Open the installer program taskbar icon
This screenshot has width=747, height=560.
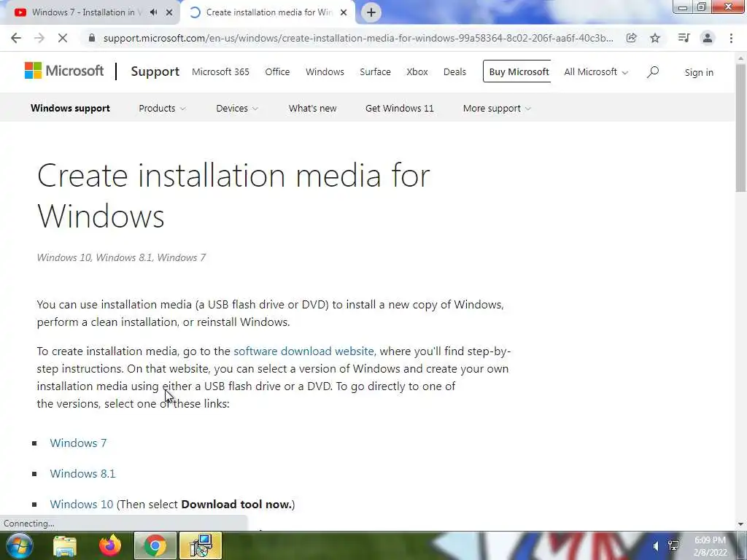(201, 545)
